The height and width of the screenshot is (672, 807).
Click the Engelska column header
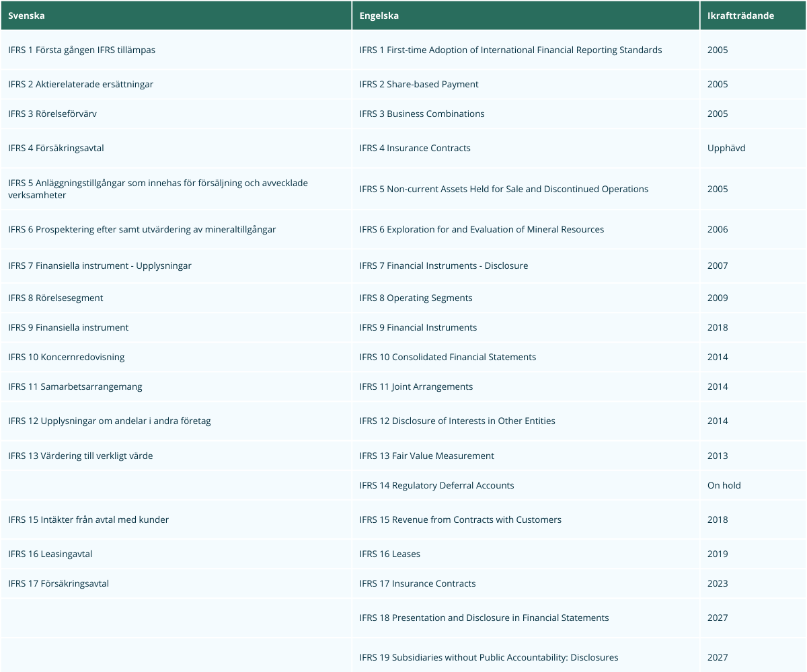[379, 15]
